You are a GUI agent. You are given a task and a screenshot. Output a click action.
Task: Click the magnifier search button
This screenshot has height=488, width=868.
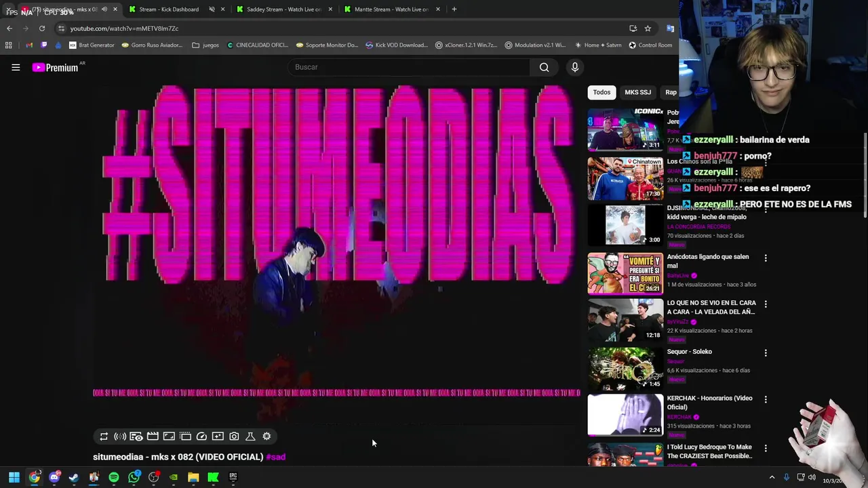(544, 67)
